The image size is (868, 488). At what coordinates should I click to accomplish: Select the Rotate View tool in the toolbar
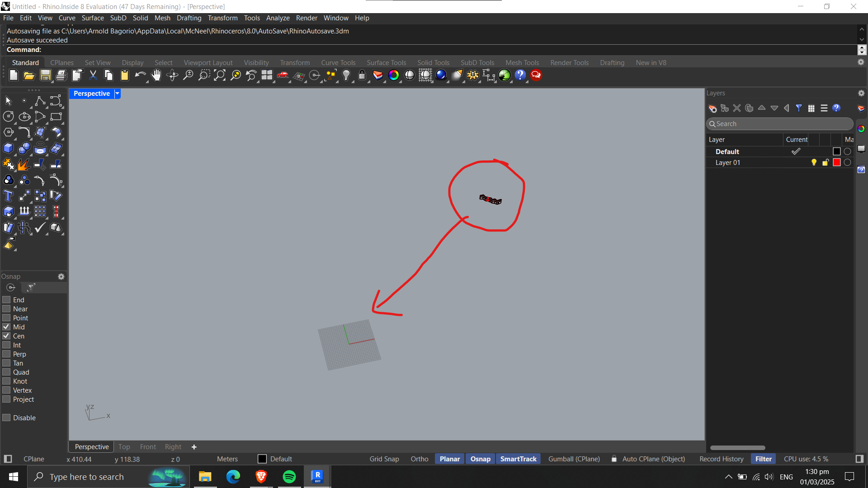point(172,75)
